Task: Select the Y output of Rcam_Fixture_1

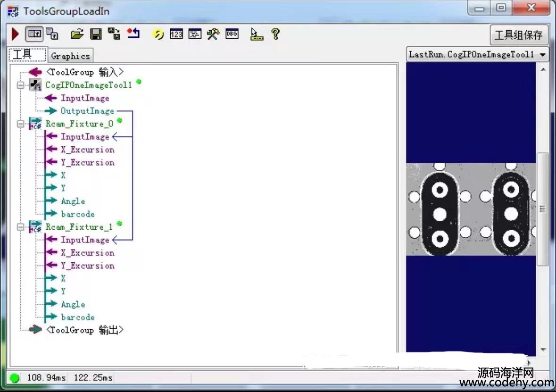Action: [x=63, y=291]
